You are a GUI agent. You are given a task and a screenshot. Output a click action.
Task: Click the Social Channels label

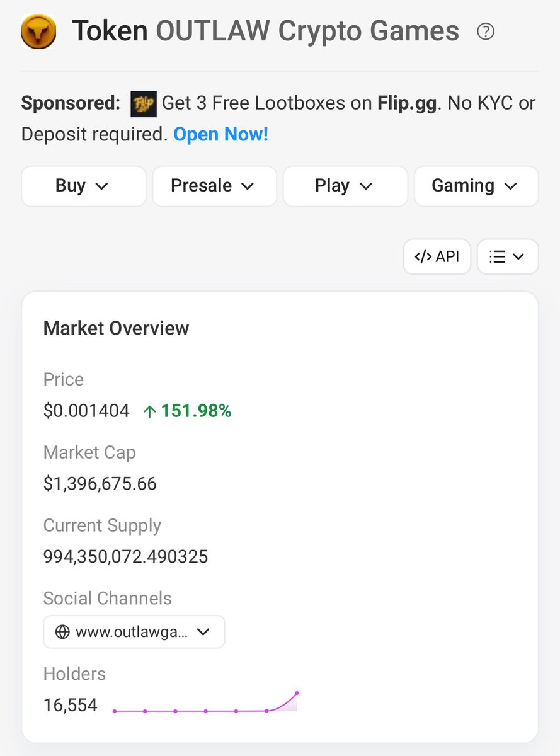pyautogui.click(x=108, y=598)
